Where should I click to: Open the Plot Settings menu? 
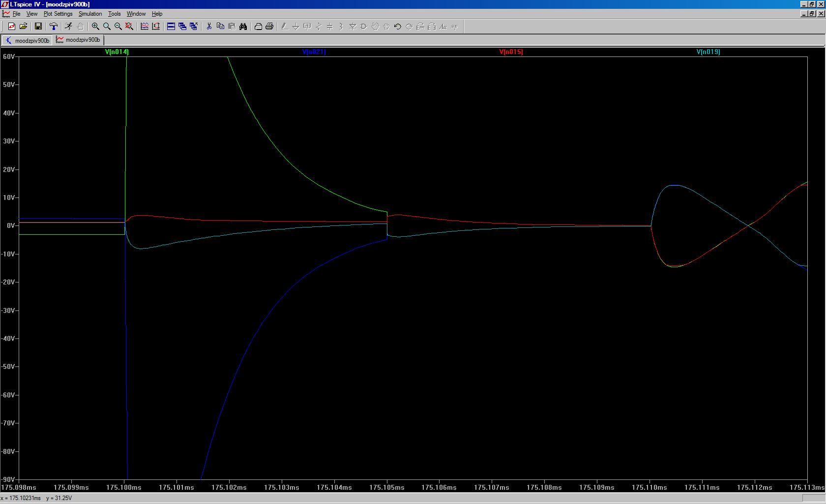58,14
